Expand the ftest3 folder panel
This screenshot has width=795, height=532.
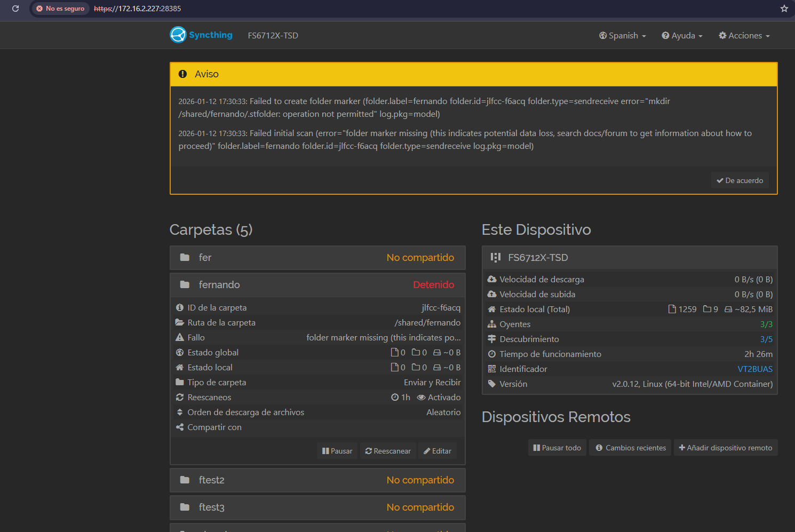click(317, 507)
